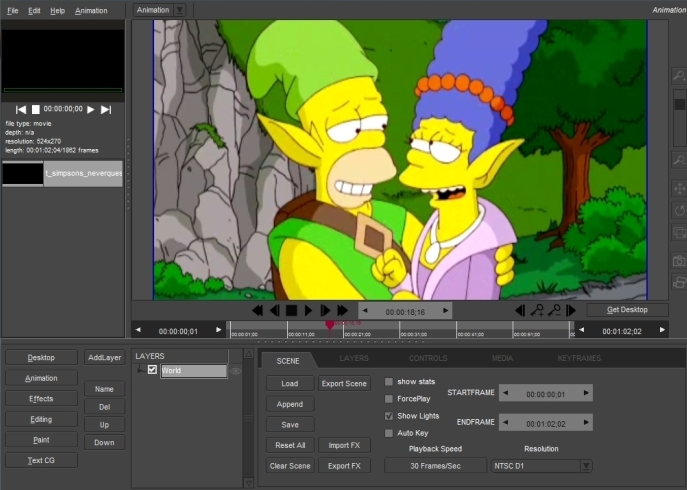Jump to start with the rewind button

[257, 311]
